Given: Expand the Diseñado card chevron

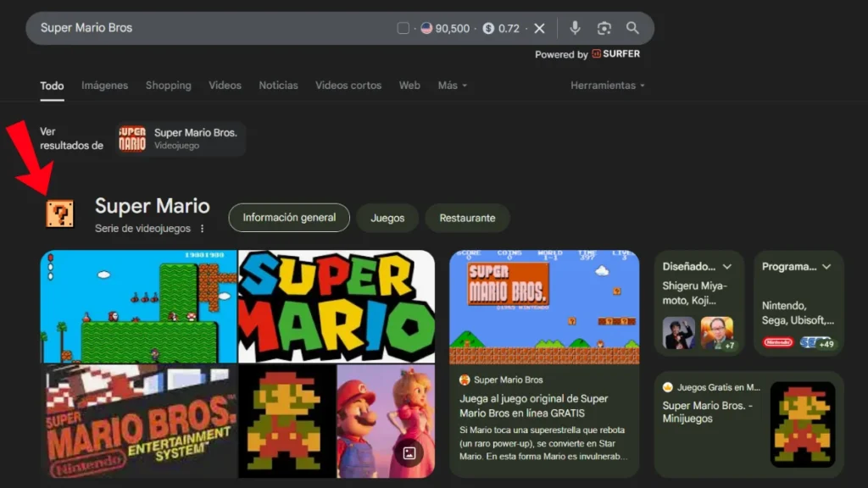Looking at the screenshot, I should coord(727,267).
